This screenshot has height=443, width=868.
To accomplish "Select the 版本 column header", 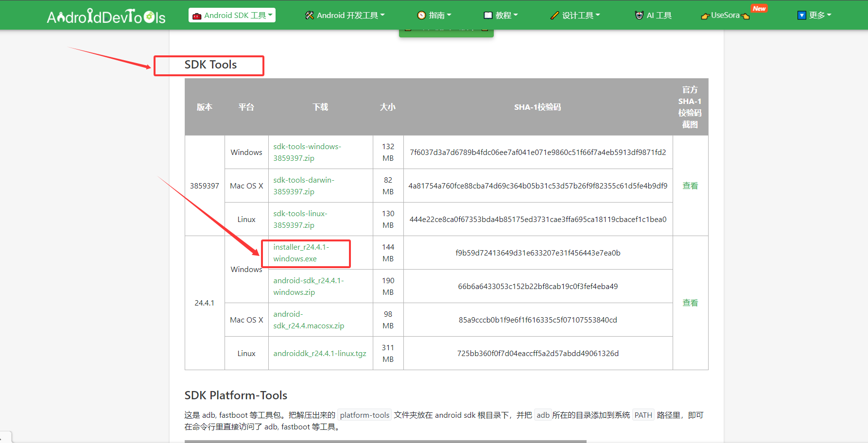I will [205, 107].
